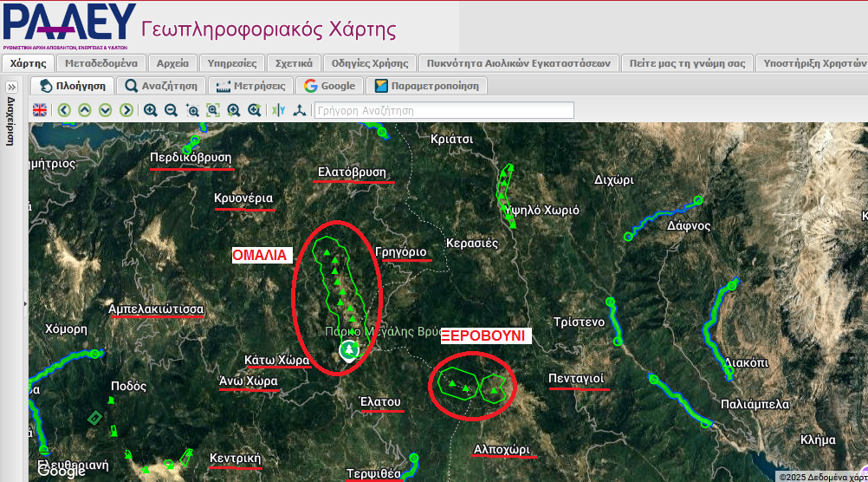Pan the map down with the arrow icon

tap(106, 110)
